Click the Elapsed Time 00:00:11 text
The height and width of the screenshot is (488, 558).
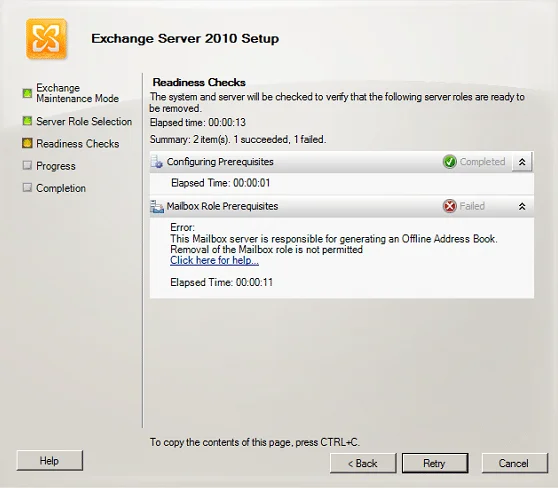click(x=221, y=283)
